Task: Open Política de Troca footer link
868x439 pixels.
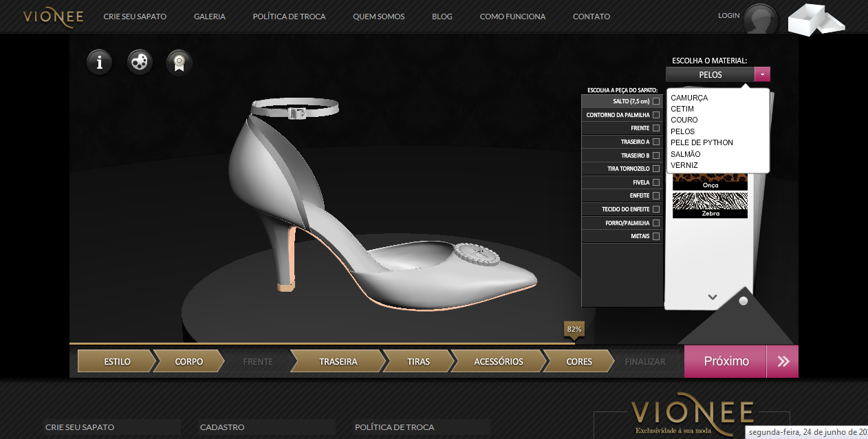Action: [x=395, y=427]
